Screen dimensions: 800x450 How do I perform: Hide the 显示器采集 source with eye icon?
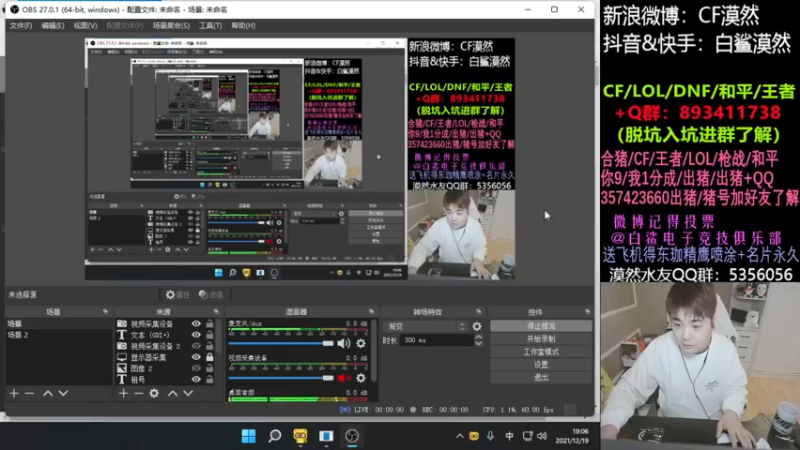[196, 357]
